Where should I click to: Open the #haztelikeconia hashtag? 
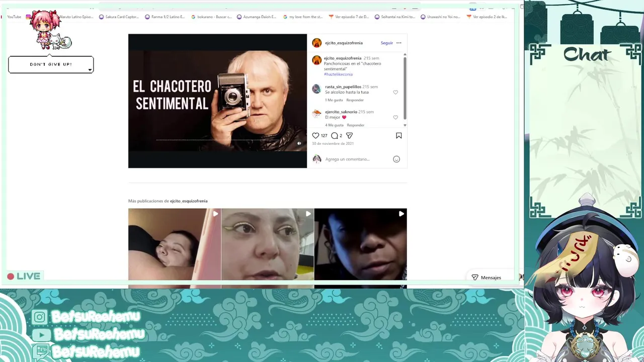(338, 74)
